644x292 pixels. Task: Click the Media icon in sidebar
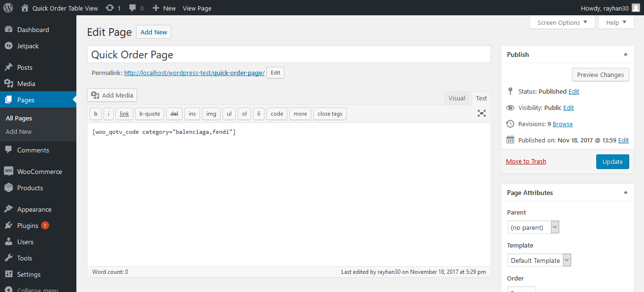(9, 84)
